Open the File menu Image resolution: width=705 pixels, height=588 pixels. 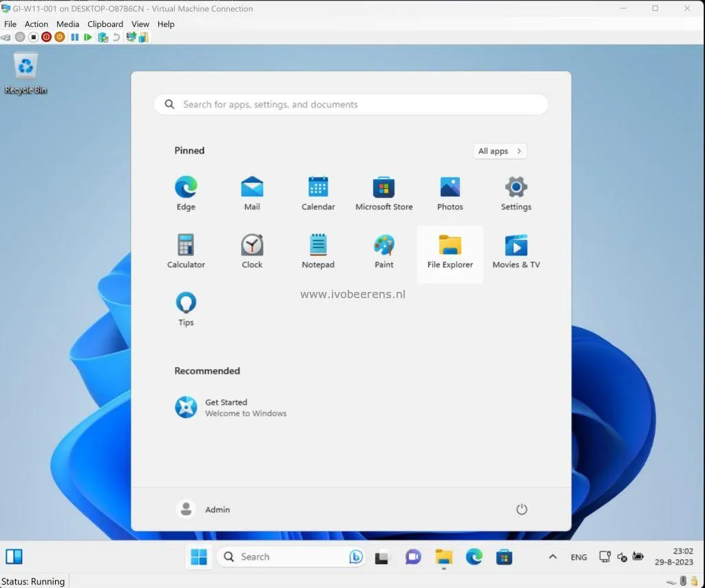tap(10, 24)
